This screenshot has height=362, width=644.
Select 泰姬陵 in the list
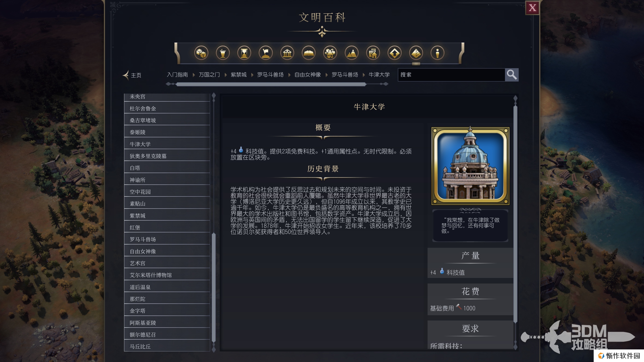167,131
